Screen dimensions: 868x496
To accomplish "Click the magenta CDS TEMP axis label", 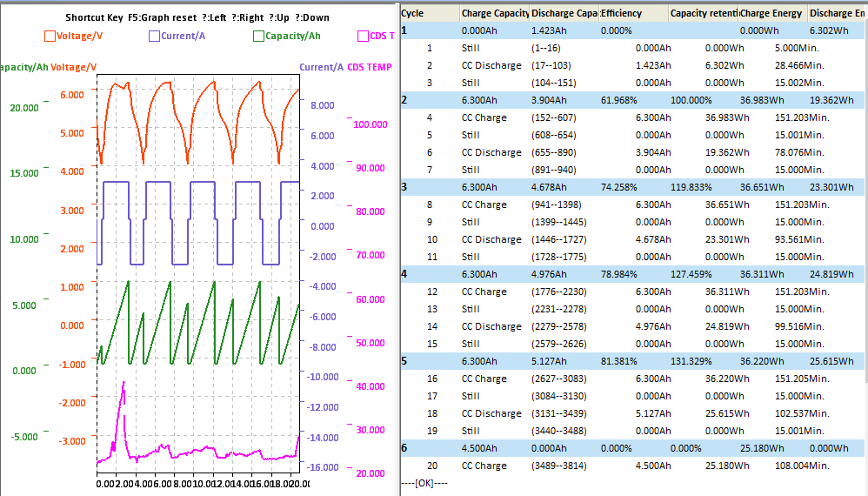I will coord(369,67).
